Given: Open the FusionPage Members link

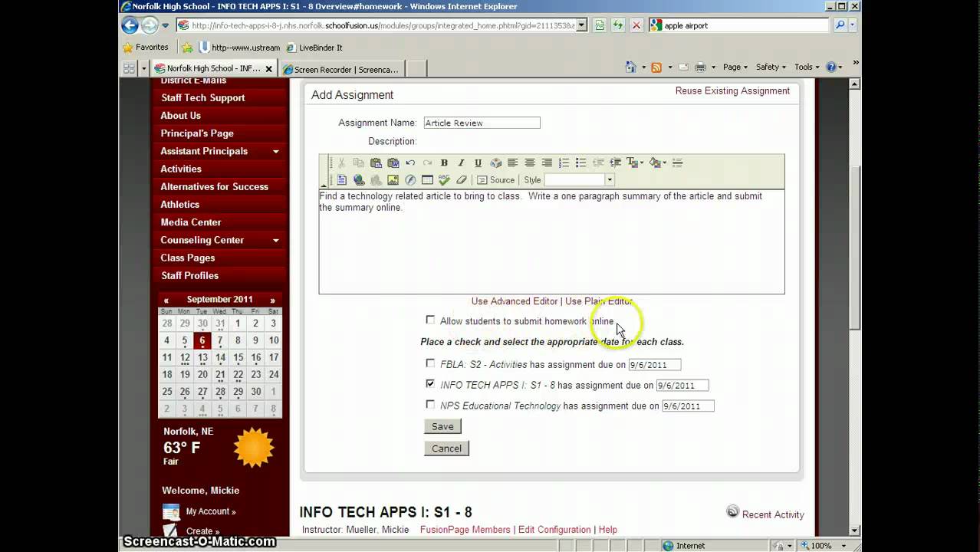Looking at the screenshot, I should click(x=465, y=530).
